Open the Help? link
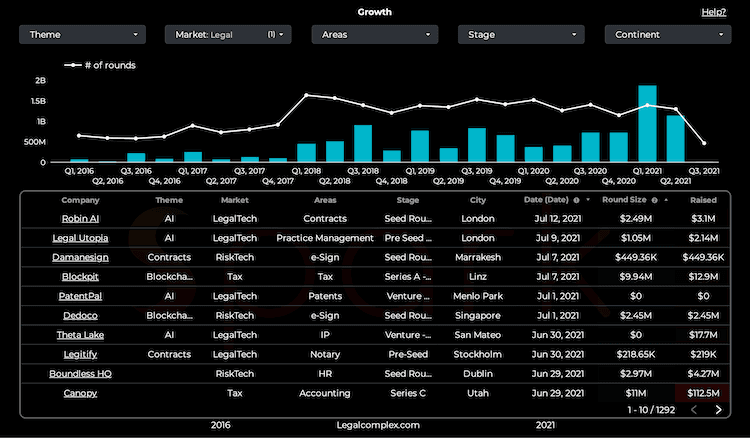Screen dimensions: 750x438 click(x=713, y=12)
